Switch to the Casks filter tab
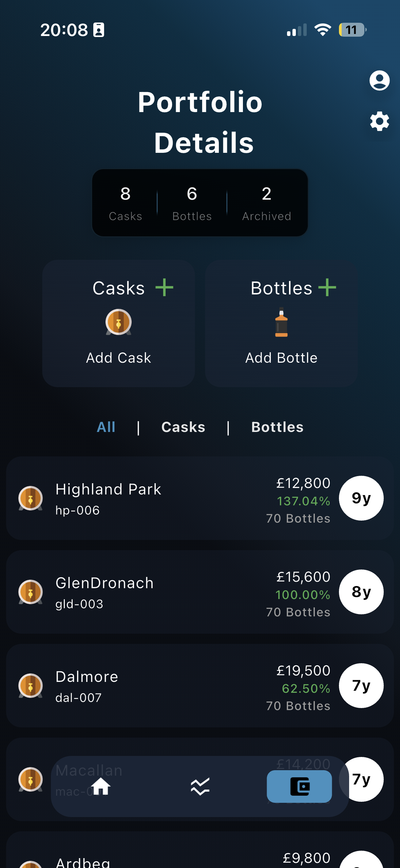The width and height of the screenshot is (400, 868). click(x=183, y=427)
